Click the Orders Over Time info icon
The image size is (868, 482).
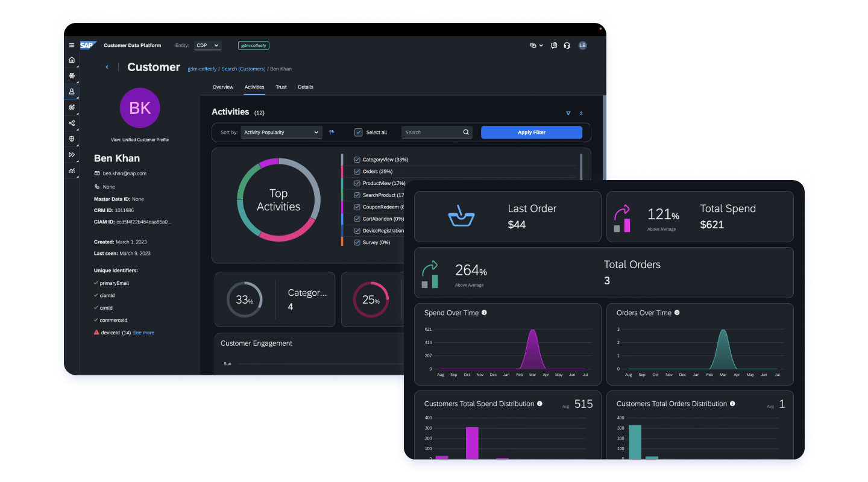coord(677,313)
